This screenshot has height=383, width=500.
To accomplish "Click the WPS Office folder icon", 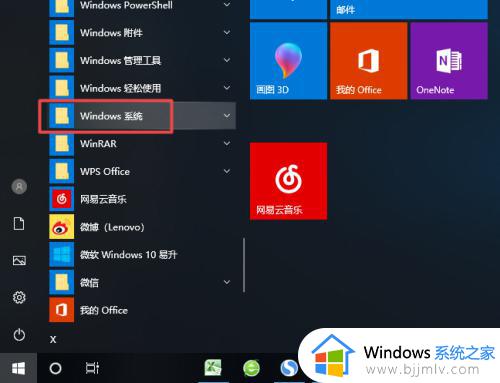I will [62, 171].
